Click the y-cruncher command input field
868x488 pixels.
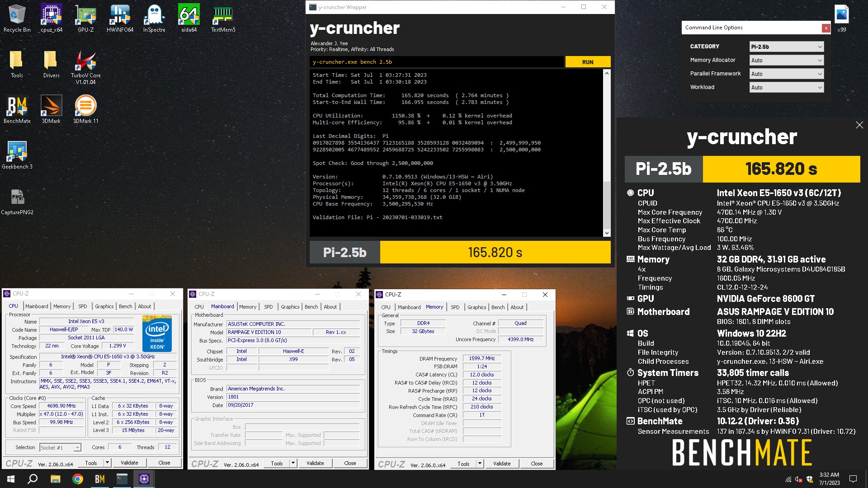pos(437,62)
